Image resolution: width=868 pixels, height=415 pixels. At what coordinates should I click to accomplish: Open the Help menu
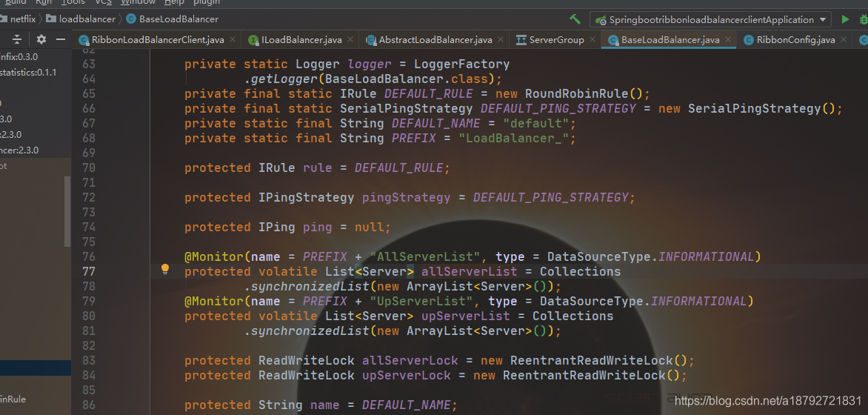point(174,2)
